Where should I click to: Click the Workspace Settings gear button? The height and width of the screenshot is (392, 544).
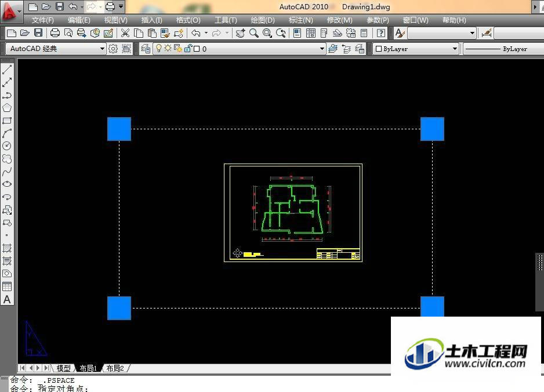point(113,49)
